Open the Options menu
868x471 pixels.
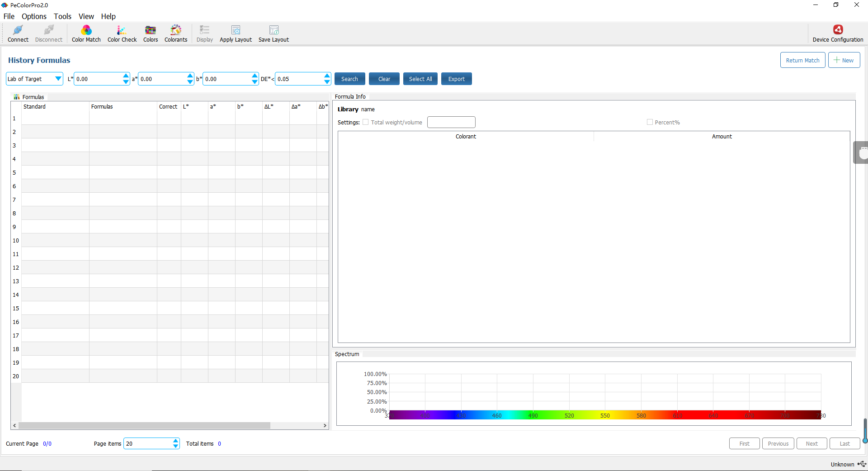(34, 16)
